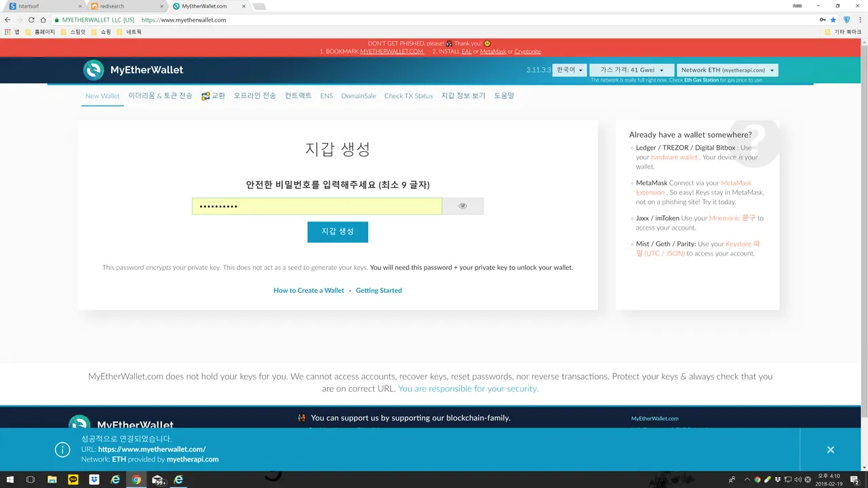Click the shield extension icon

point(846,20)
